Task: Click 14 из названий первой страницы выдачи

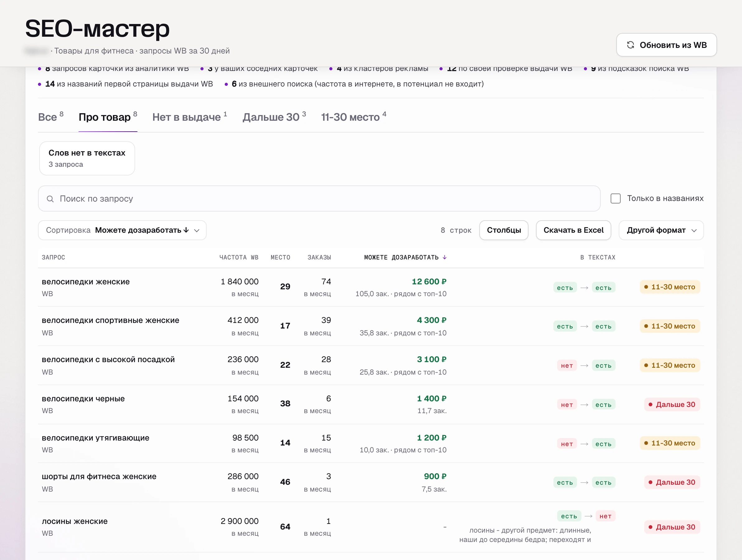Action: coord(129,84)
